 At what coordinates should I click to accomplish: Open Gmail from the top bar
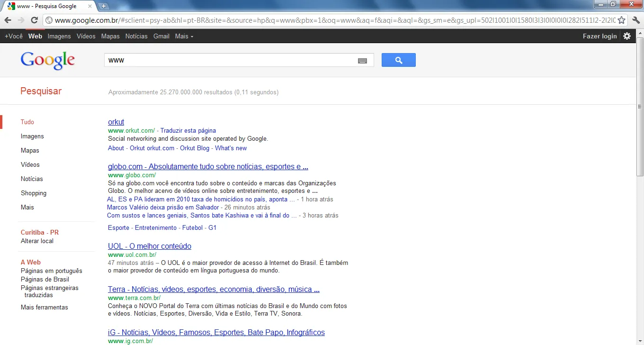click(x=161, y=36)
